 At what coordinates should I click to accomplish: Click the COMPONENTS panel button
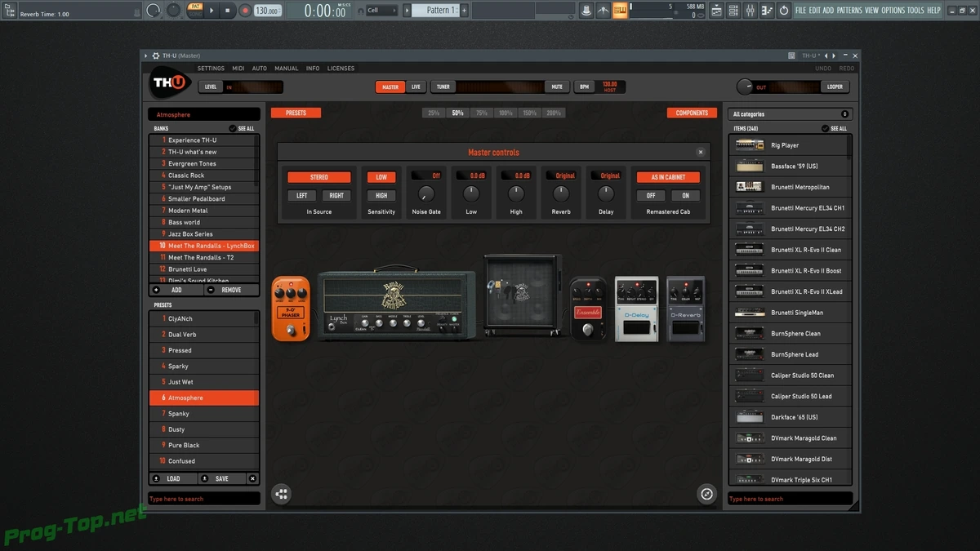692,113
